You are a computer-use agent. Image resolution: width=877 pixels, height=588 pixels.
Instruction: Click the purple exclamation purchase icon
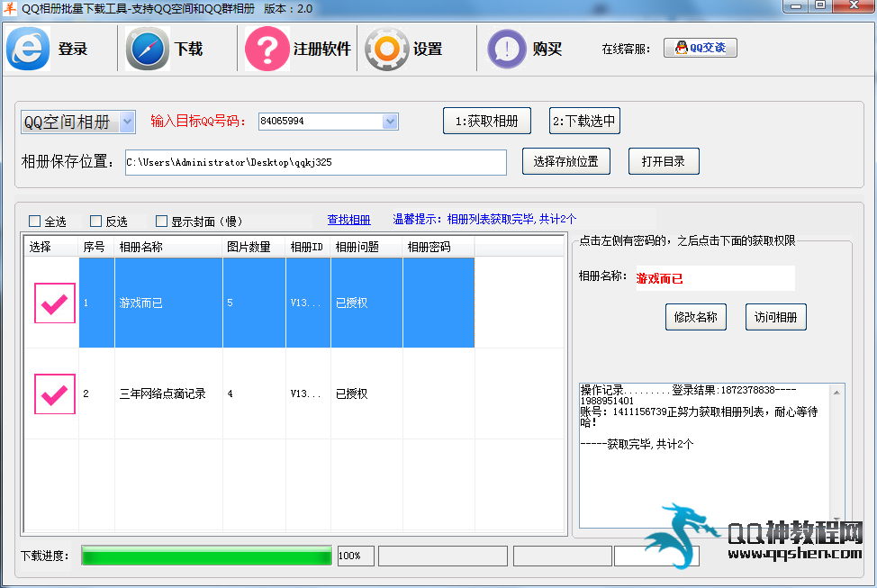(x=507, y=50)
